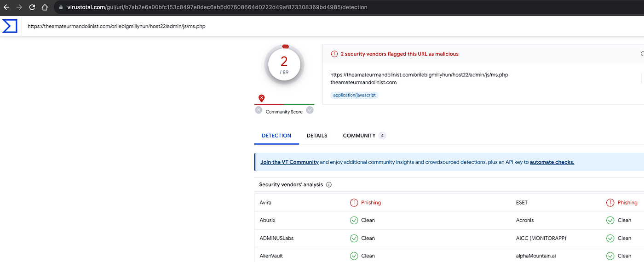Screen dimensions: 644x262
Task: Vote harmless with the checkmark icon
Action: [x=310, y=110]
